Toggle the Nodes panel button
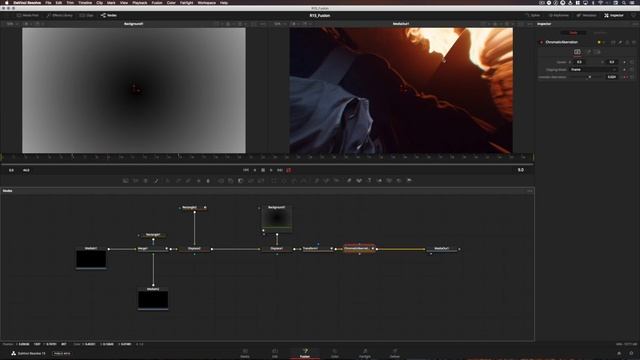Screen dimensions: 640x360 [x=109, y=16]
